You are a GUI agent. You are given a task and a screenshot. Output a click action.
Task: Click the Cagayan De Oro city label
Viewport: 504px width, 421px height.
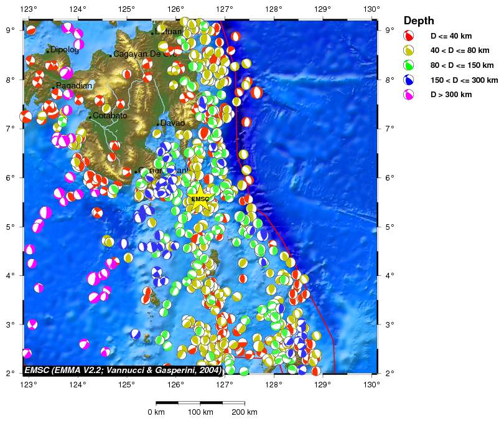[x=146, y=54]
